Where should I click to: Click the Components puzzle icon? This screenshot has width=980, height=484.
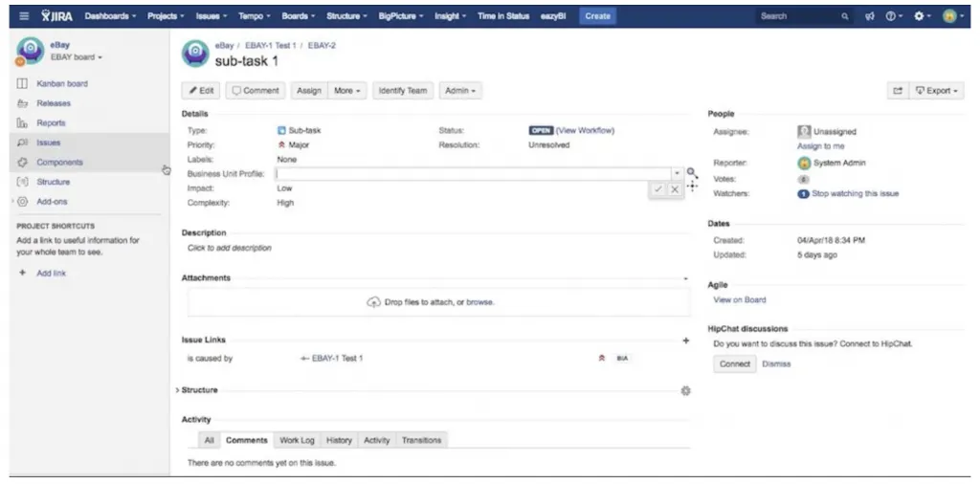coord(23,163)
